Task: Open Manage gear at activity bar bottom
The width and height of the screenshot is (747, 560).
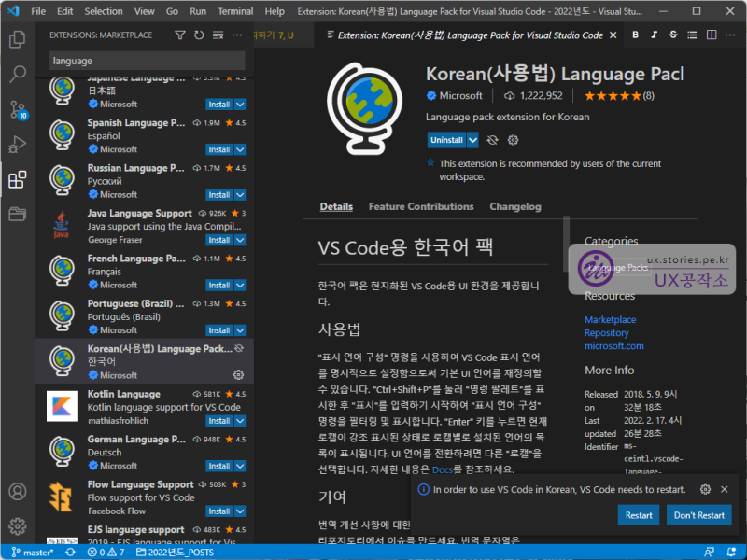Action: click(17, 526)
